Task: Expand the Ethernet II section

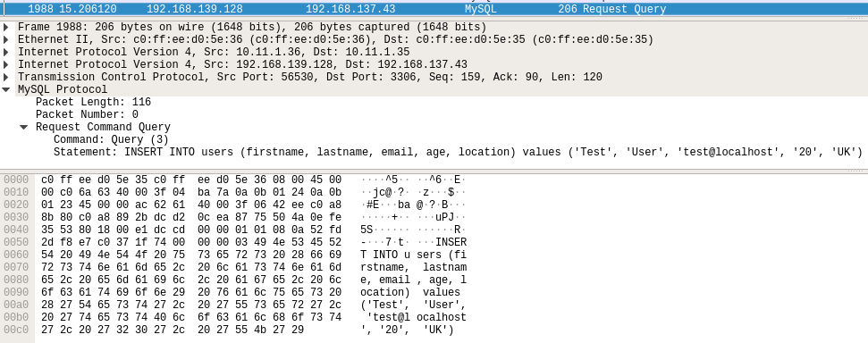Action: tap(6, 40)
